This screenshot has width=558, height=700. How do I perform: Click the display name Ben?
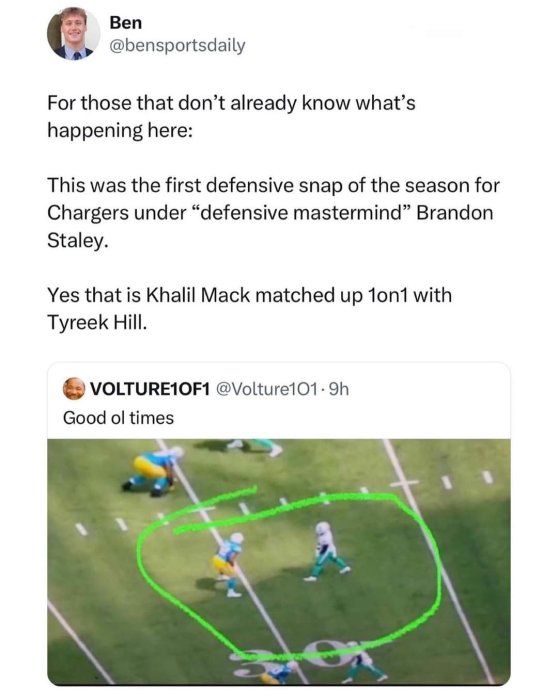(126, 22)
